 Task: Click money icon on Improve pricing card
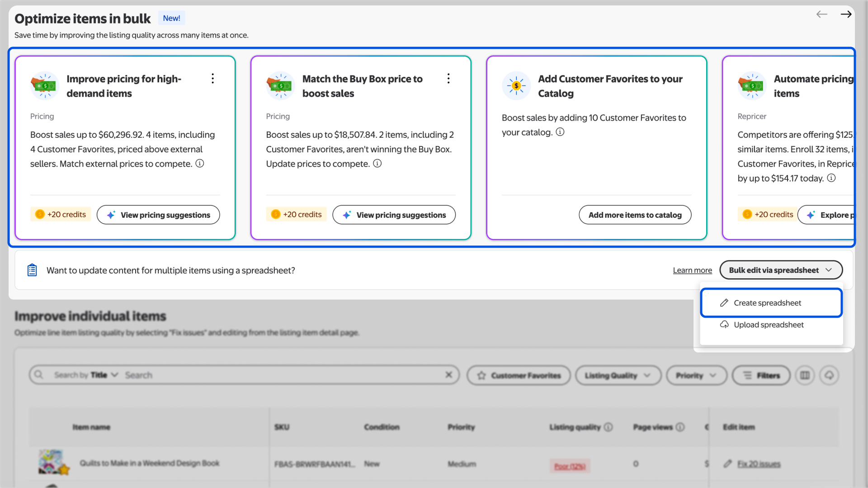tap(44, 85)
